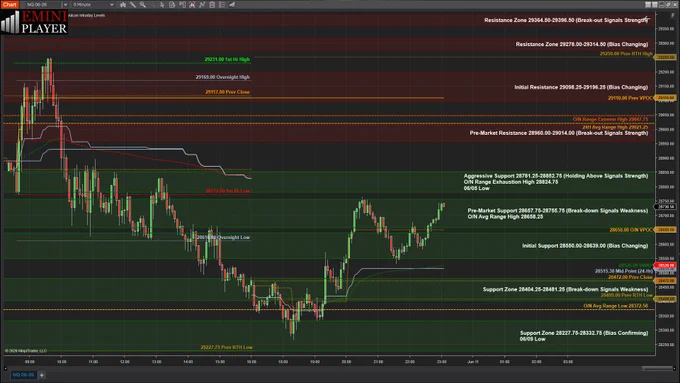Click the first link icon in title bar
The image size is (680, 383).
click(648, 4)
